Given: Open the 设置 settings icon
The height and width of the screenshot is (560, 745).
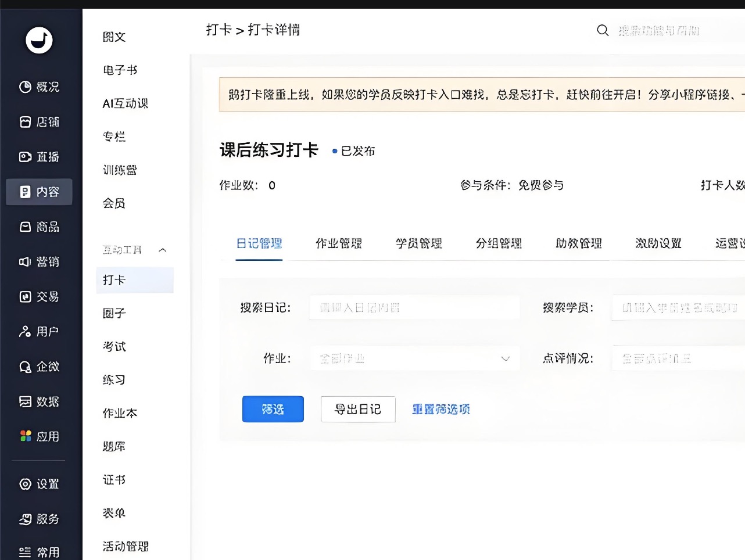Looking at the screenshot, I should 25,484.
